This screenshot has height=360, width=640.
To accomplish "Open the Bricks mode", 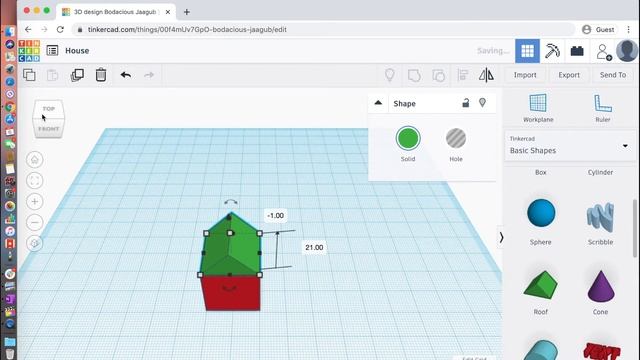I will 577,51.
